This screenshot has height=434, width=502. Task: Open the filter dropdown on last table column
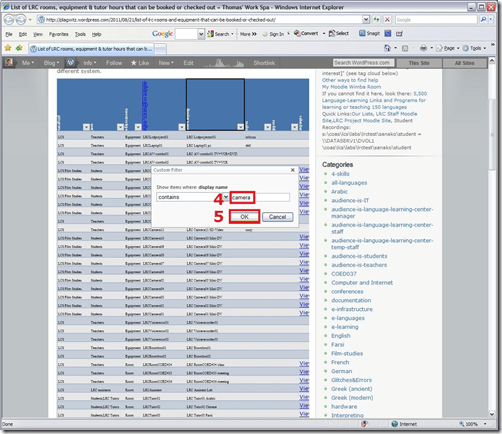(294, 127)
